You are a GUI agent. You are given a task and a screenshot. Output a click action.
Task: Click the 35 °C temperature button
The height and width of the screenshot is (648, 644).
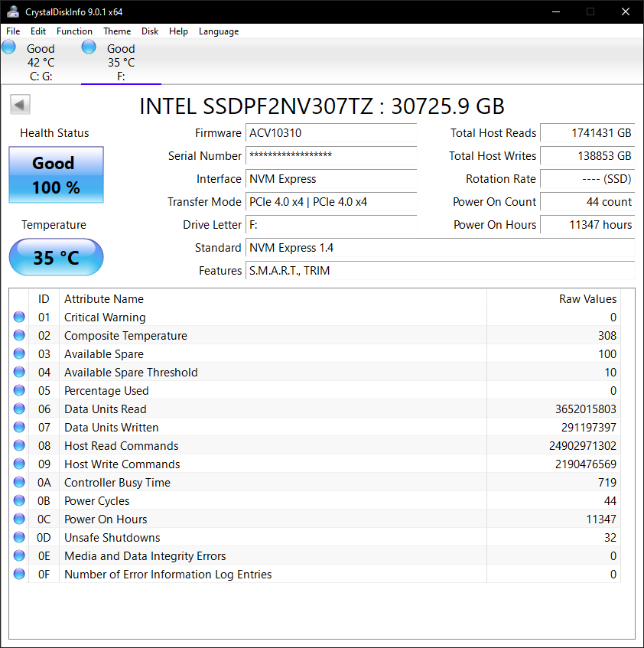tap(56, 257)
